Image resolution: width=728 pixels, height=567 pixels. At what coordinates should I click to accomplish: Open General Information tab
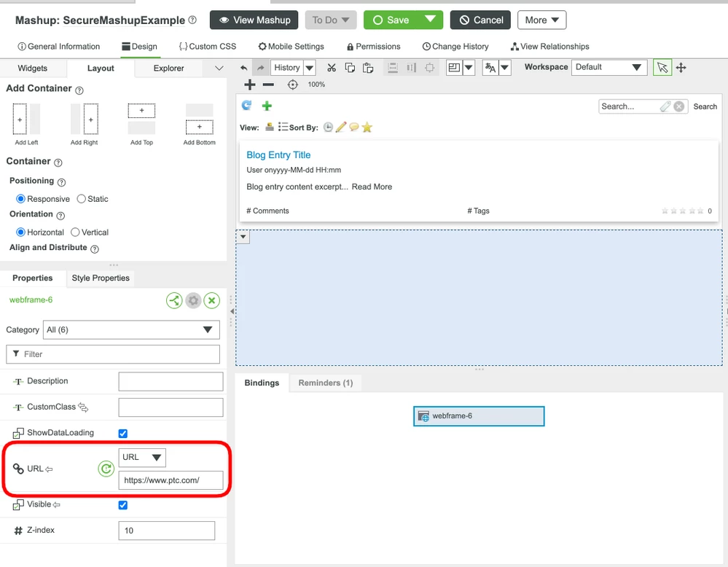(58, 47)
